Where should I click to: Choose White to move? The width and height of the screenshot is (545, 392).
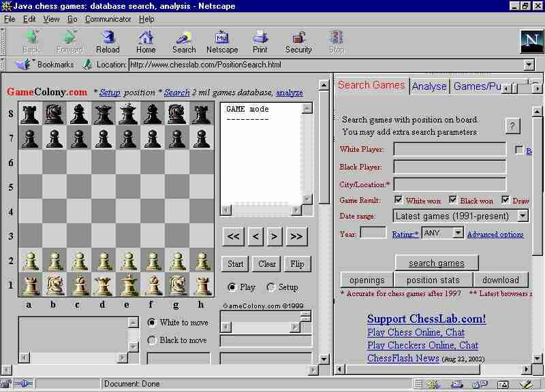[152, 323]
